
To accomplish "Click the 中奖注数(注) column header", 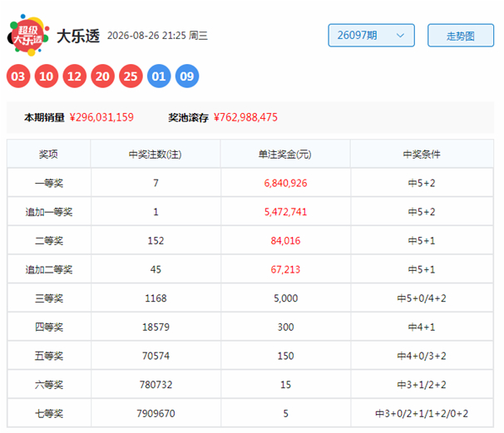I will (x=156, y=155).
